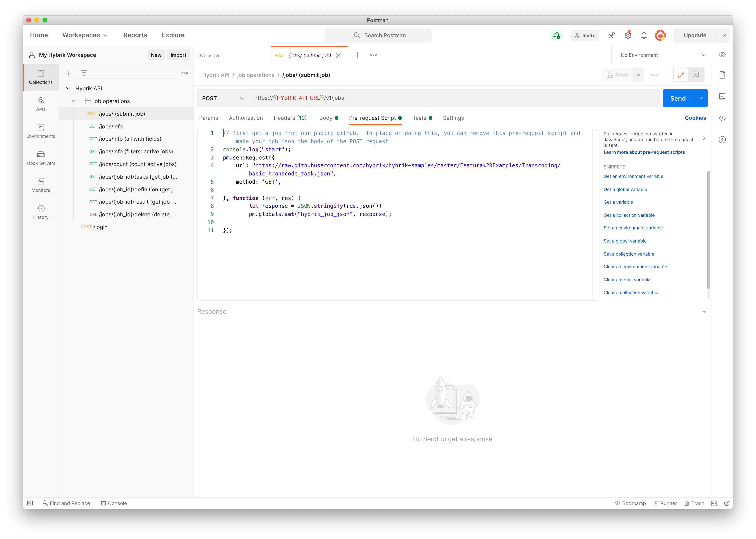756x539 pixels.
Task: Open the comments icon in right sidebar
Action: tap(722, 96)
